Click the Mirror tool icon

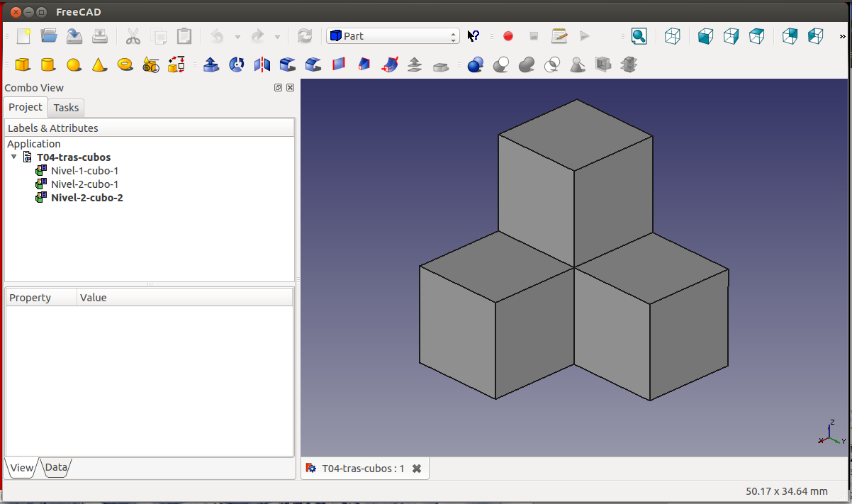[262, 65]
